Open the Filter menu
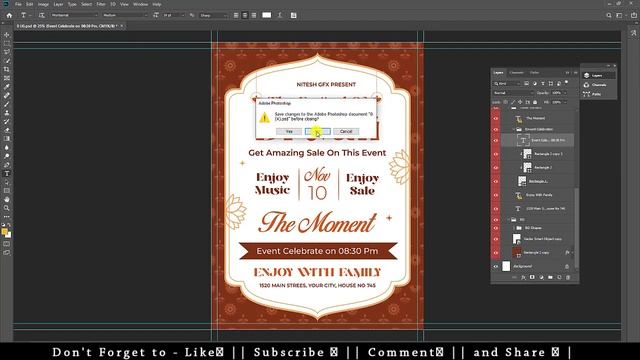Screen dimensions: 640x360 101,4
